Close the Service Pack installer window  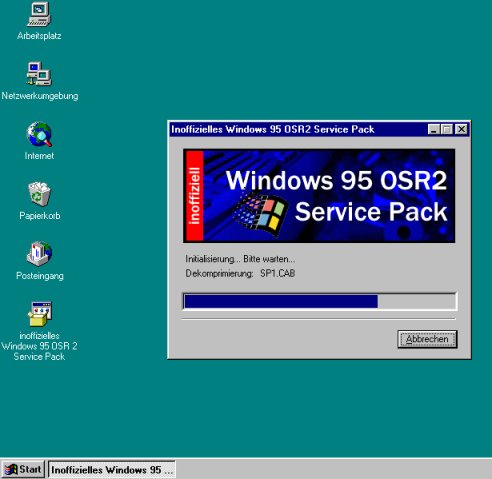(462, 129)
